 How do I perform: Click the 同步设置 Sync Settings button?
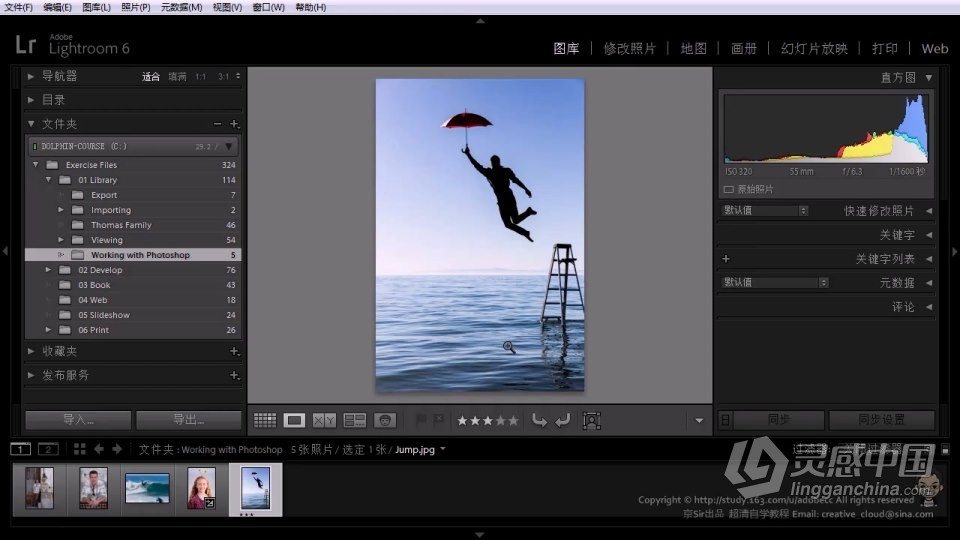pos(882,420)
